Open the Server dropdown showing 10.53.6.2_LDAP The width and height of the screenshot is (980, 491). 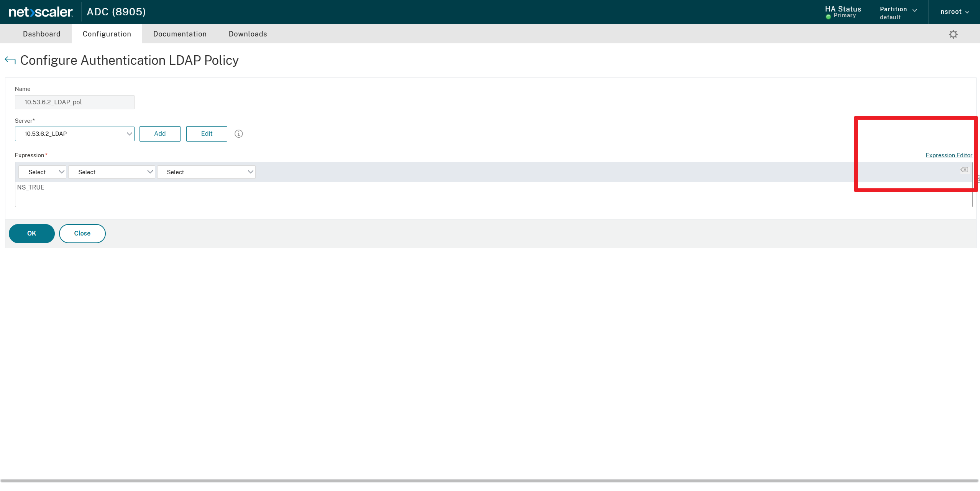(x=74, y=134)
